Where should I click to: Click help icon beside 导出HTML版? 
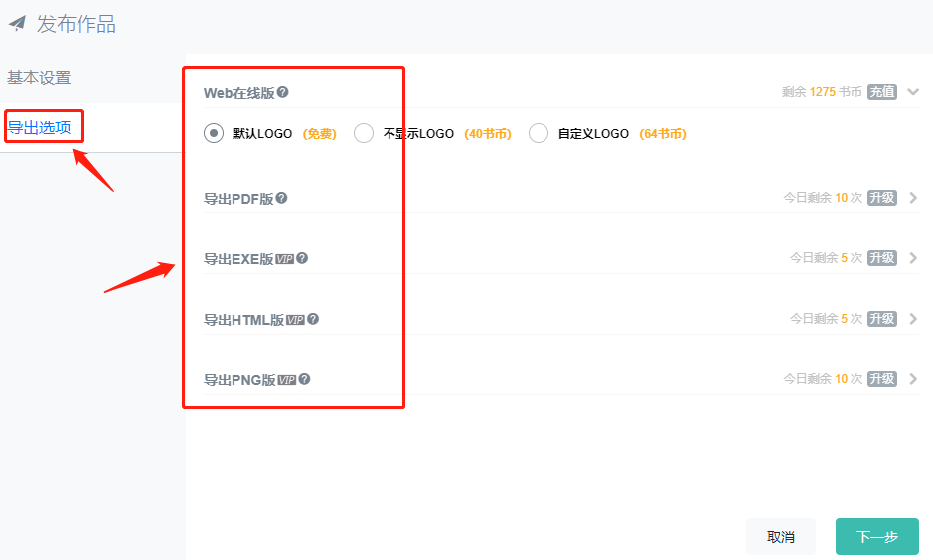313,319
